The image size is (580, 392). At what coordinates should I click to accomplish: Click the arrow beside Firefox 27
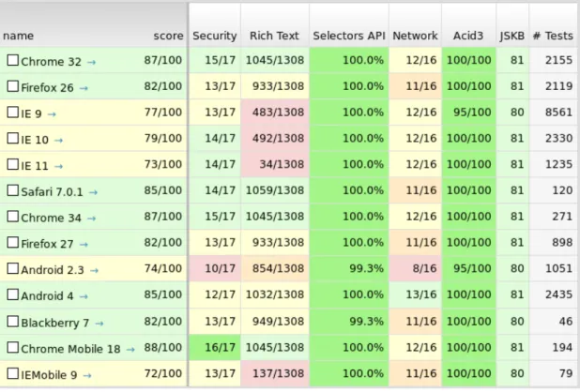click(x=84, y=244)
